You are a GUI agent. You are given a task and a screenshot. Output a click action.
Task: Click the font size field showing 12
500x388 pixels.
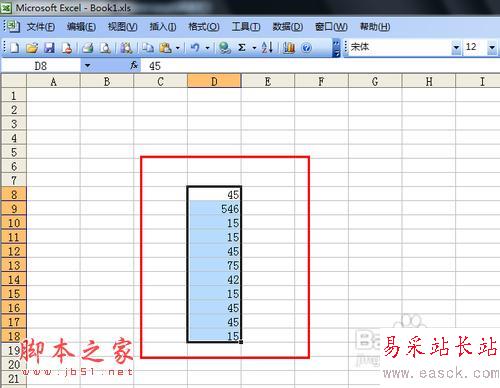pos(474,48)
